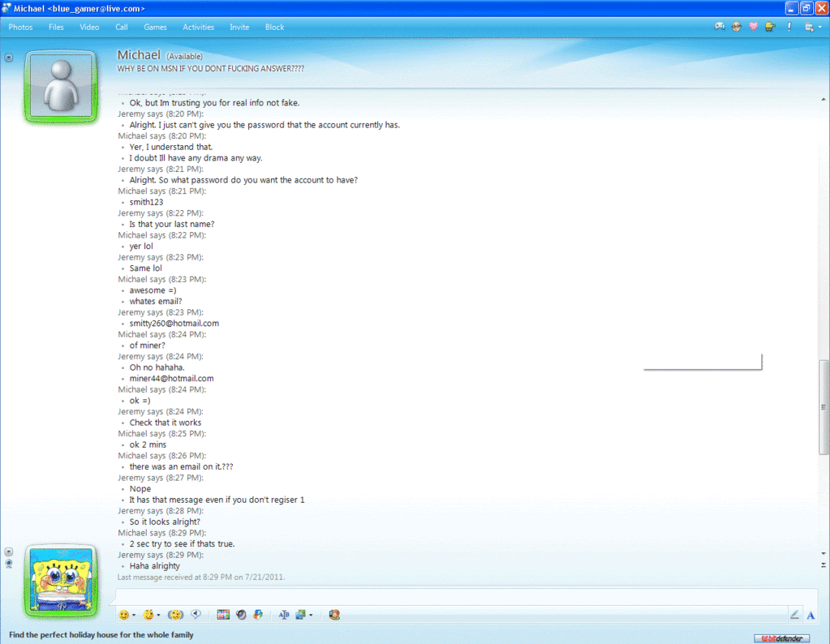The image size is (830, 644).
Task: Click the yellow robot character icon
Action: [770, 27]
